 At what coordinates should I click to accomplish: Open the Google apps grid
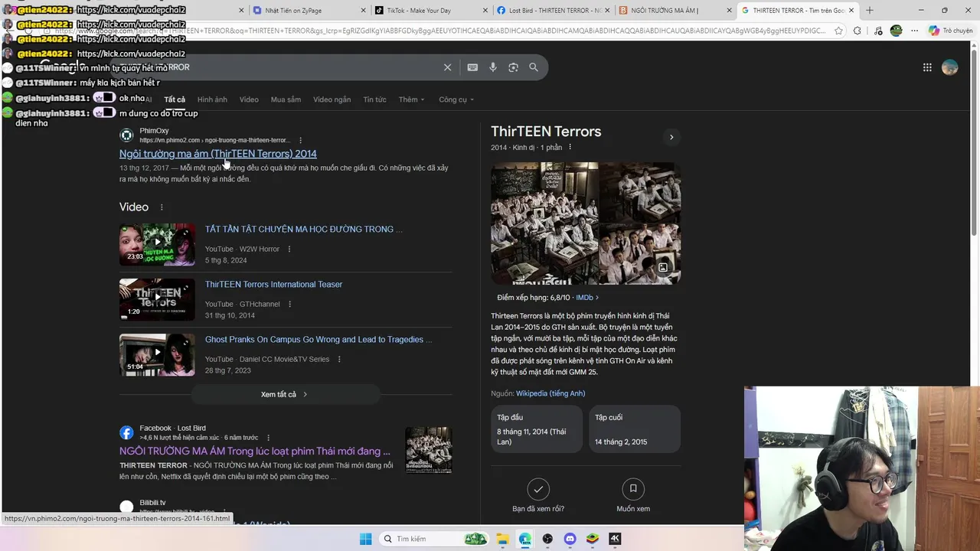pyautogui.click(x=927, y=67)
